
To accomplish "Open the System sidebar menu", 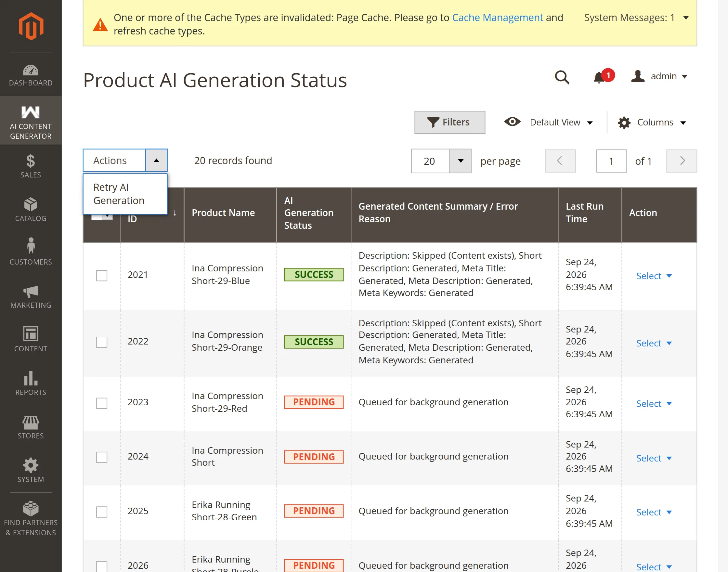I will tap(31, 470).
